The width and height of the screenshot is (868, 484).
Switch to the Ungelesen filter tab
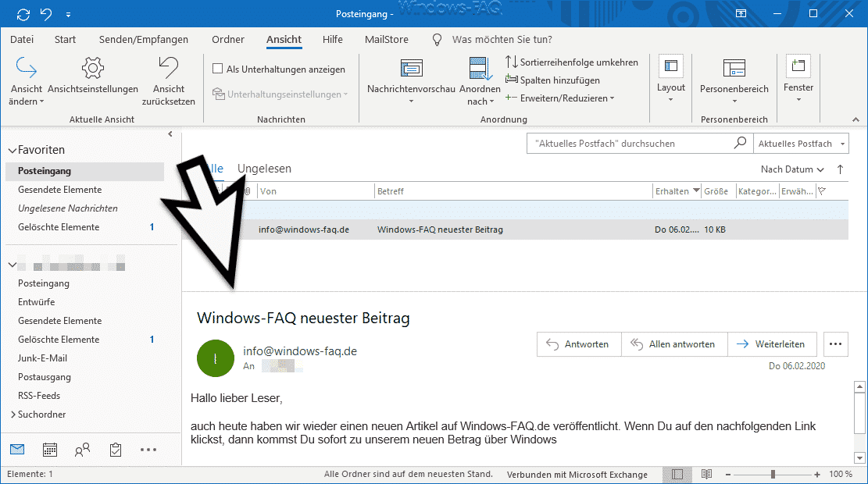coord(264,169)
